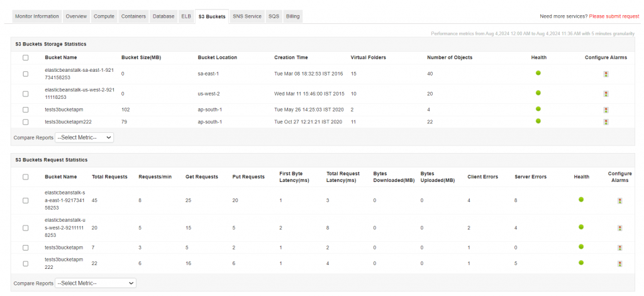Click alarm icon for tests3bucketapm222 storage row

pos(606,122)
